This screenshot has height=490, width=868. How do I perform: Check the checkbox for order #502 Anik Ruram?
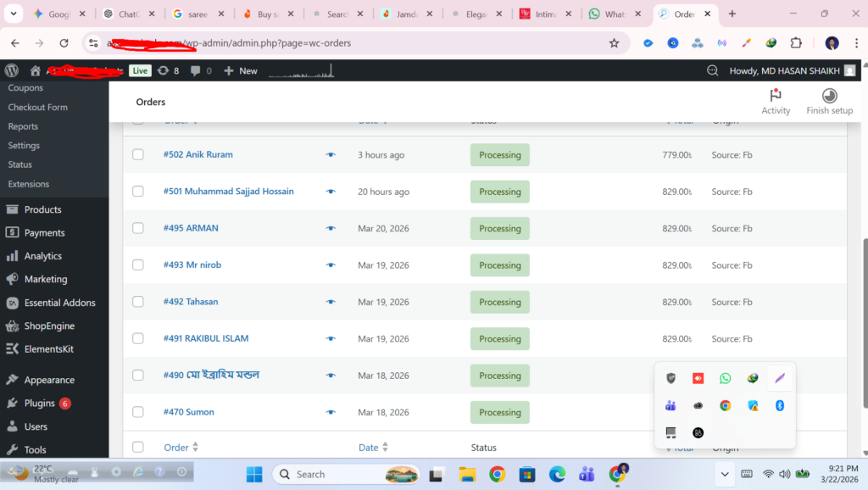[x=138, y=154]
